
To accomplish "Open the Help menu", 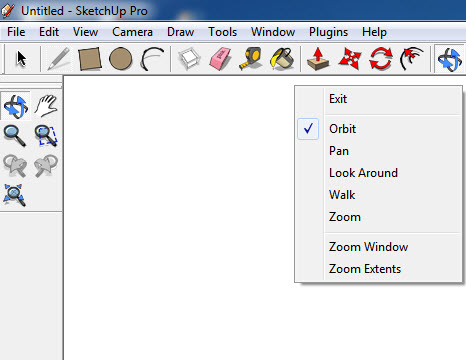I will click(x=374, y=32).
